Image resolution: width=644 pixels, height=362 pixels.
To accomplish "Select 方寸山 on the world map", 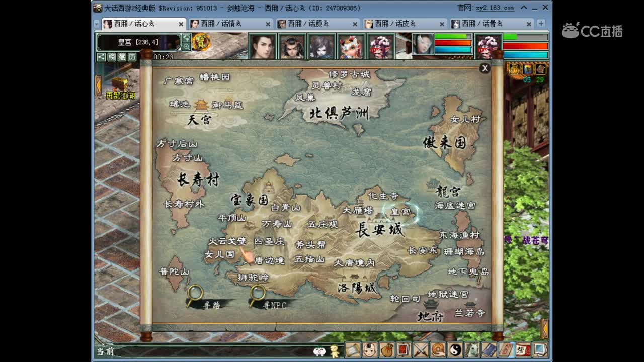I will click(x=188, y=158).
